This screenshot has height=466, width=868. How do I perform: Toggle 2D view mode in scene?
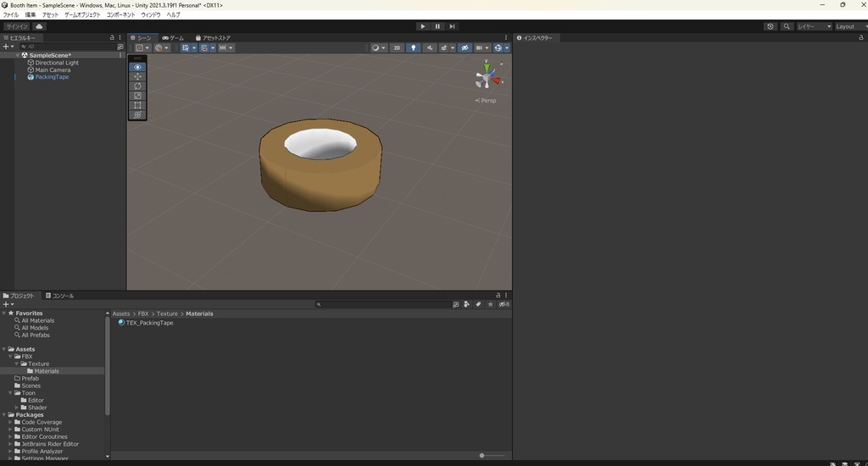click(397, 48)
